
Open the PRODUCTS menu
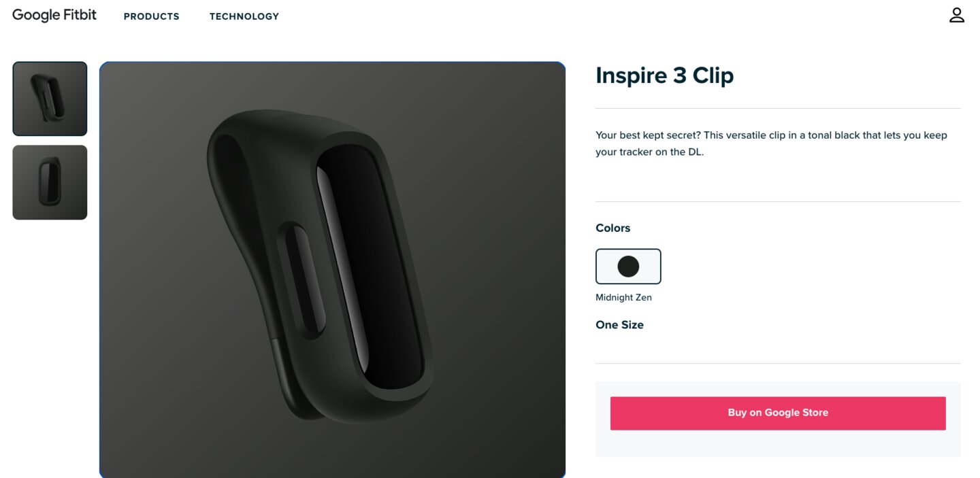[152, 16]
